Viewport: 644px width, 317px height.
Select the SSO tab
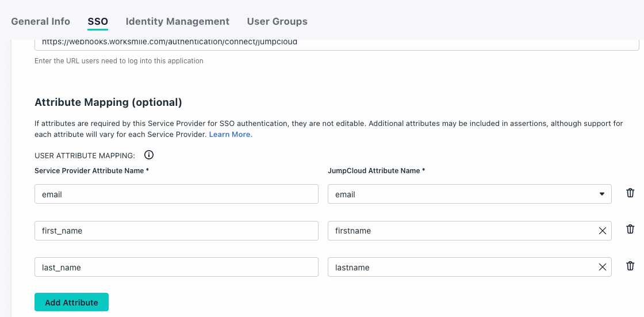pyautogui.click(x=98, y=21)
